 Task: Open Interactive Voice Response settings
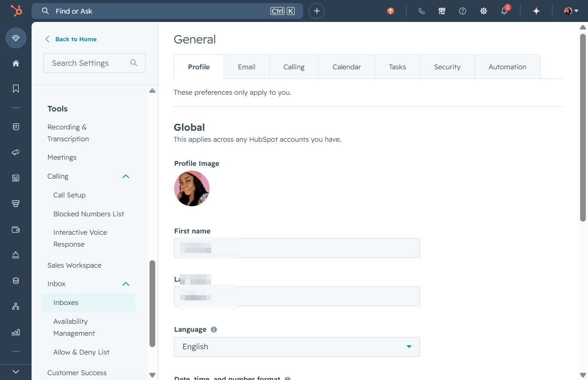80,238
